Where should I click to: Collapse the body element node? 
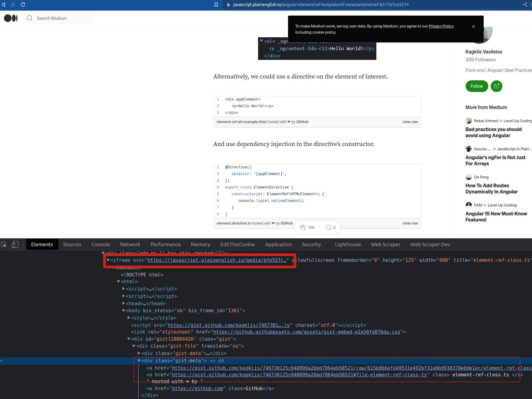pos(124,311)
